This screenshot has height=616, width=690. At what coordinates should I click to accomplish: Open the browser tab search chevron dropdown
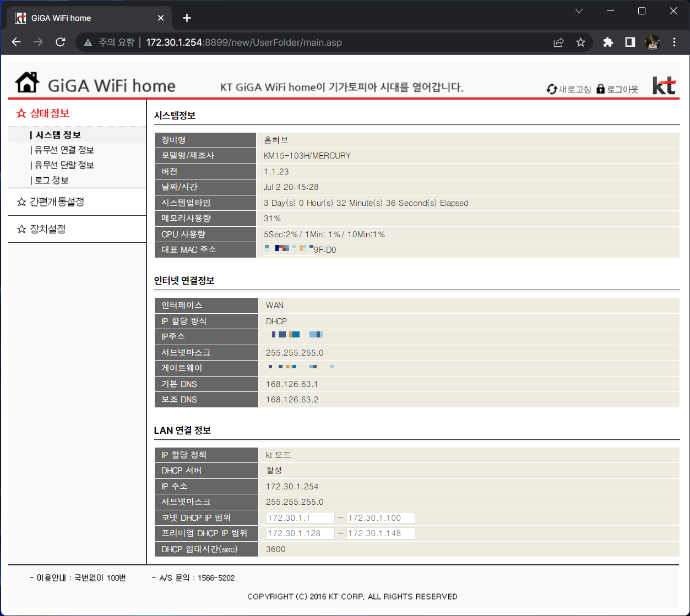pyautogui.click(x=578, y=10)
